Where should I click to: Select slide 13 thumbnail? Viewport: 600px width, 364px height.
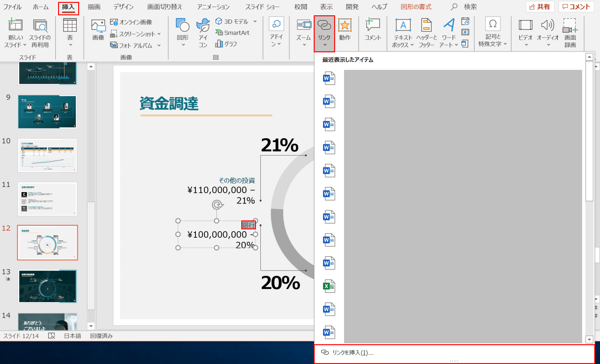click(47, 286)
